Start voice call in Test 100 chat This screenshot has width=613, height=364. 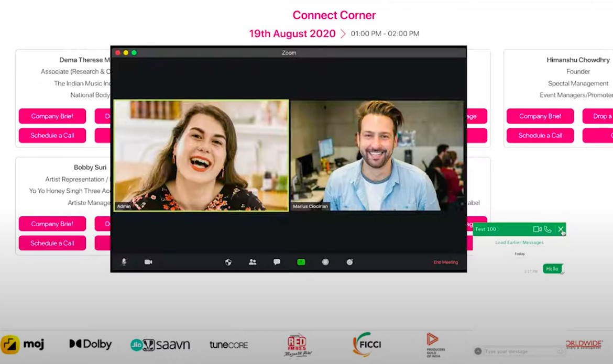548,229
